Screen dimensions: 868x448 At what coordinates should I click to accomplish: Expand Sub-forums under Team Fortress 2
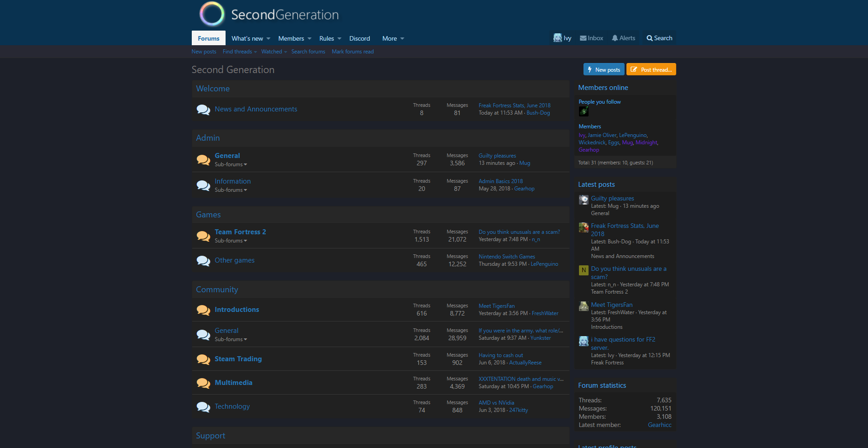click(x=231, y=241)
